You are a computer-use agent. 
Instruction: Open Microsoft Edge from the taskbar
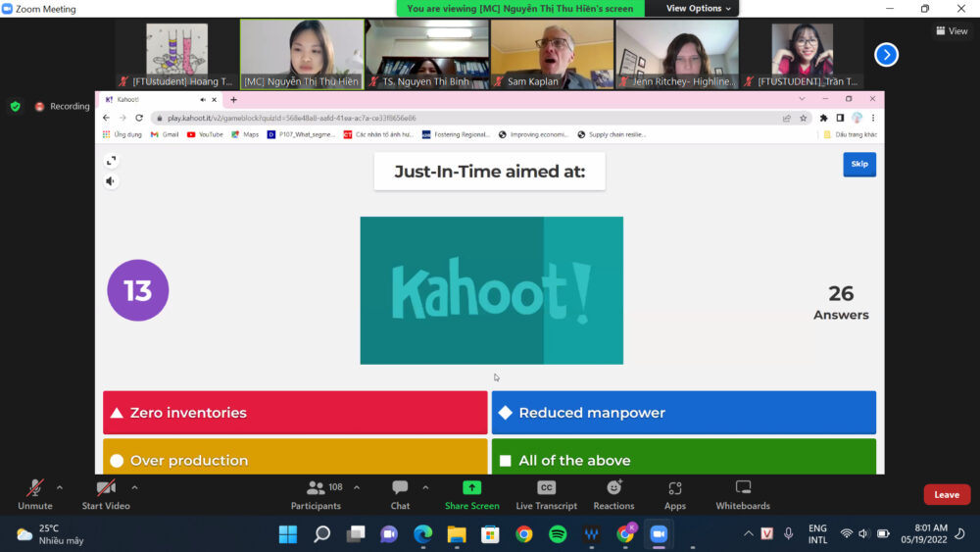422,534
